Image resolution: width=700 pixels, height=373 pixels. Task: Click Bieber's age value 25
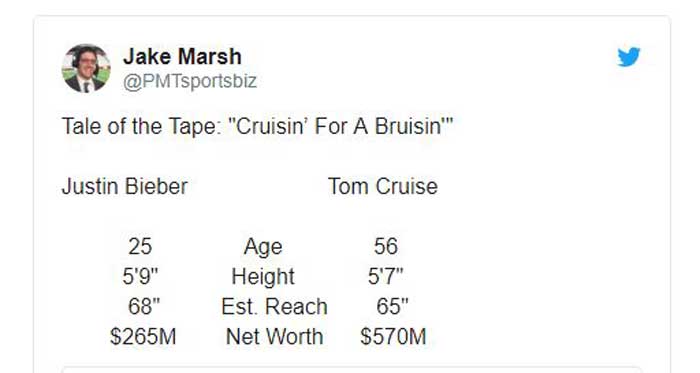(140, 246)
